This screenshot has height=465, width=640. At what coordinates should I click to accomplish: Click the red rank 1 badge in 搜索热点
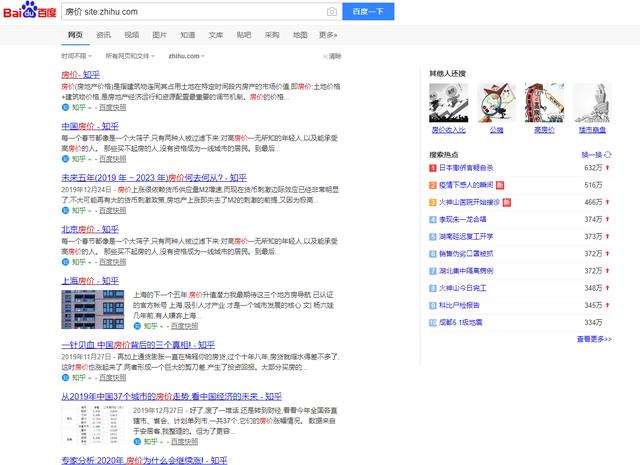coord(433,168)
